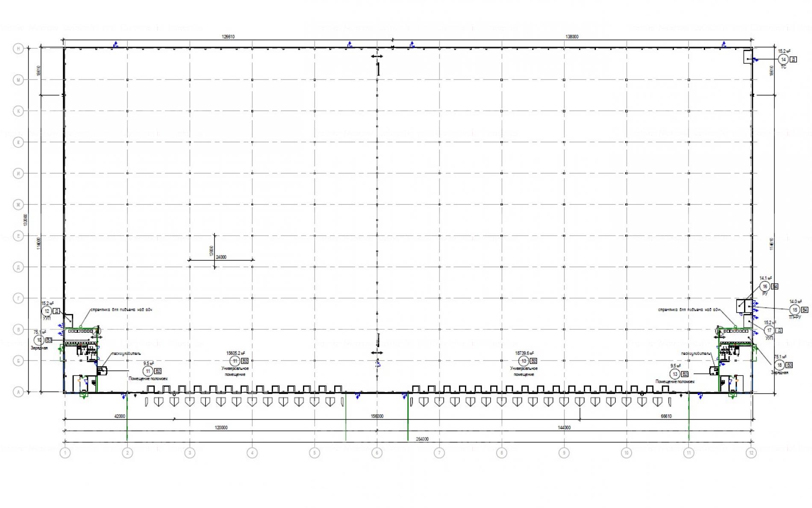Screen dimensions: 812x508
Task: Click the 24000 column spacing dimension
Action: [x=221, y=257]
